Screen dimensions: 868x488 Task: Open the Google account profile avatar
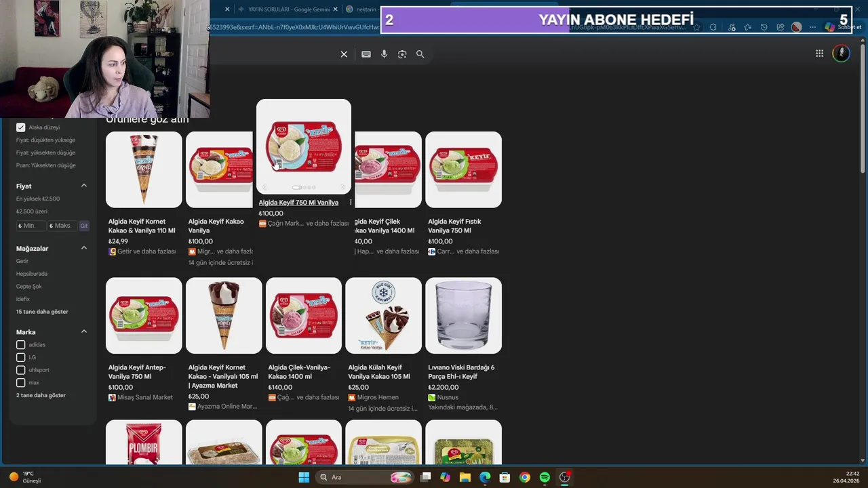click(841, 54)
